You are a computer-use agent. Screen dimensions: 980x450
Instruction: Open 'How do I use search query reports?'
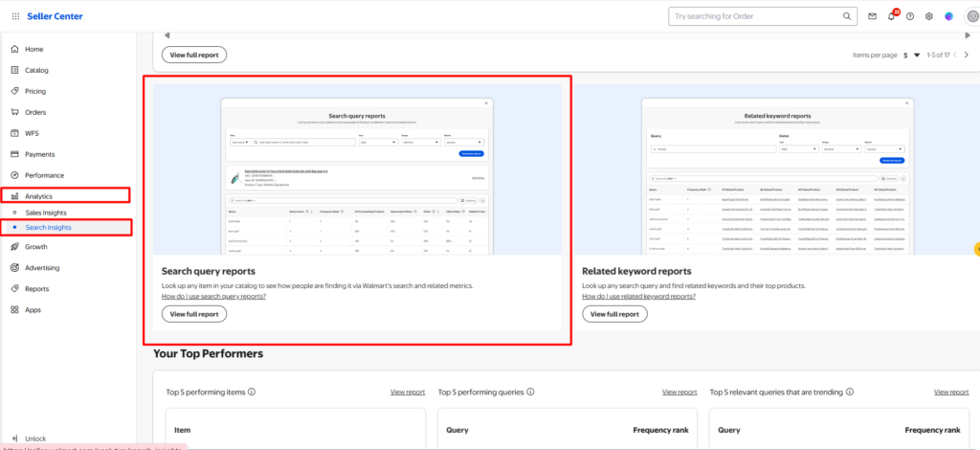[213, 296]
